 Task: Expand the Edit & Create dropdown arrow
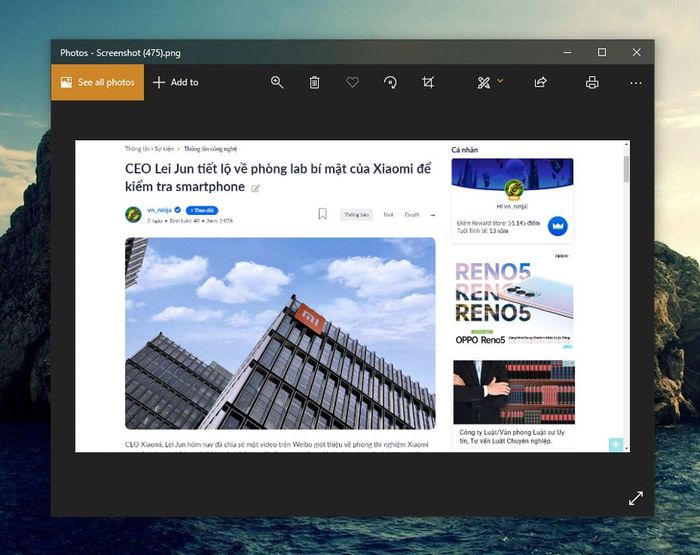(x=500, y=81)
